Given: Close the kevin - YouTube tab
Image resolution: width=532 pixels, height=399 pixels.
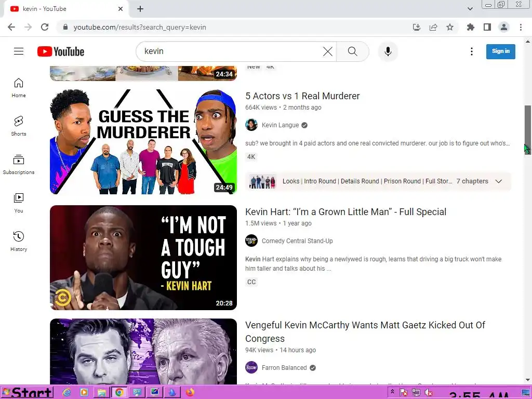Looking at the screenshot, I should 121,9.
